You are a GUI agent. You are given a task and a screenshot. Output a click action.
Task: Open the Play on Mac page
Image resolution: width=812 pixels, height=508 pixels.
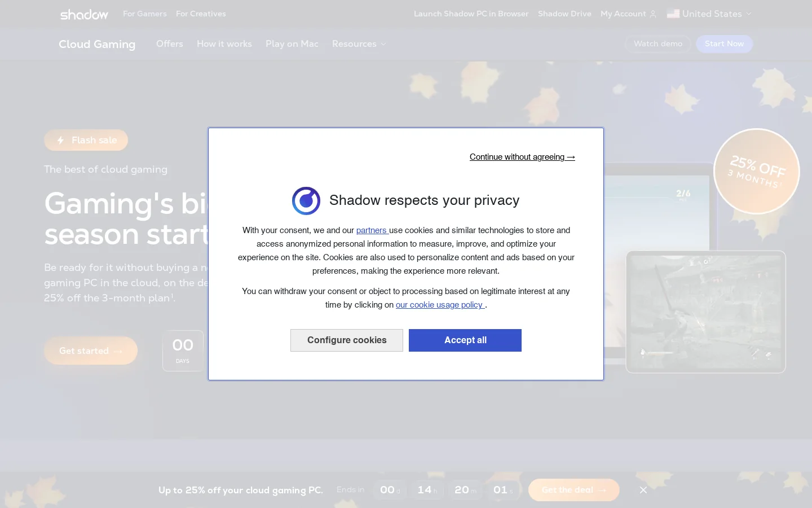(x=292, y=44)
